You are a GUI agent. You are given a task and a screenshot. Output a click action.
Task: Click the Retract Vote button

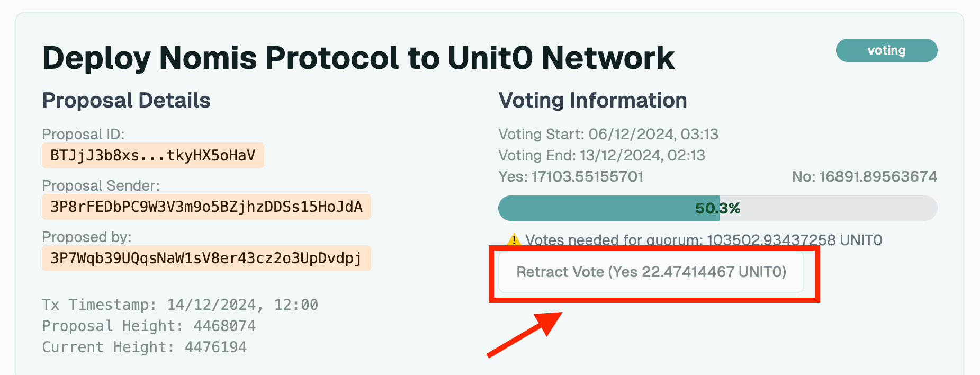click(651, 272)
